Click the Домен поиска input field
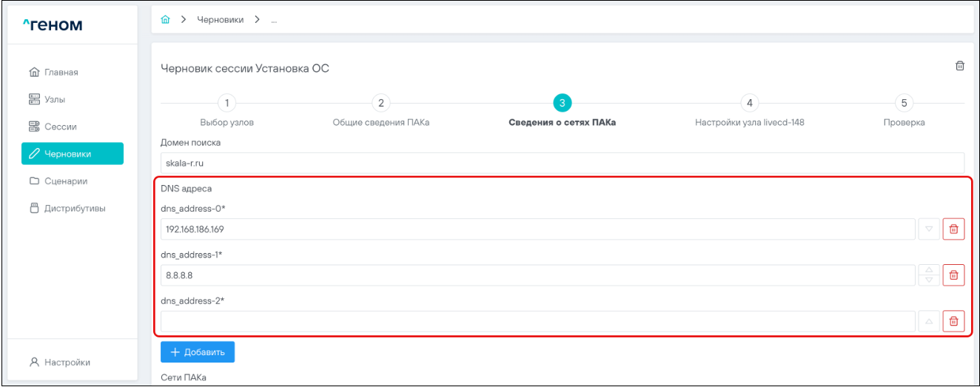Viewport: 980px width, 387px height. click(562, 163)
